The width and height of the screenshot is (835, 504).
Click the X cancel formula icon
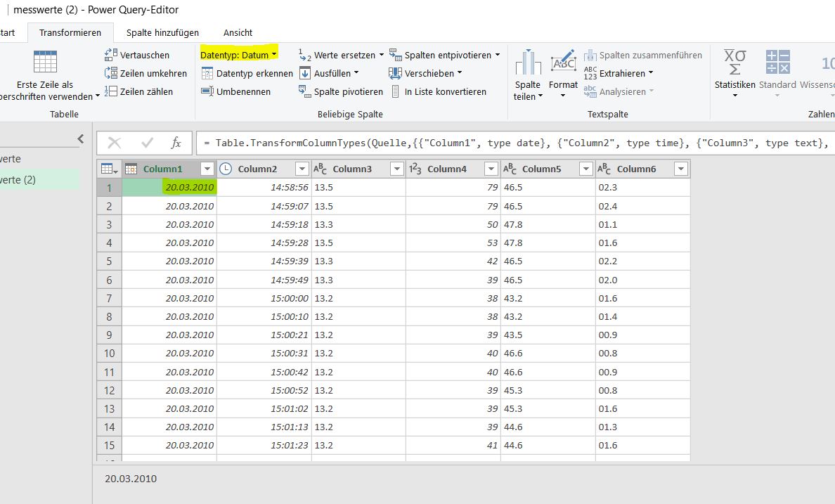coord(115,143)
